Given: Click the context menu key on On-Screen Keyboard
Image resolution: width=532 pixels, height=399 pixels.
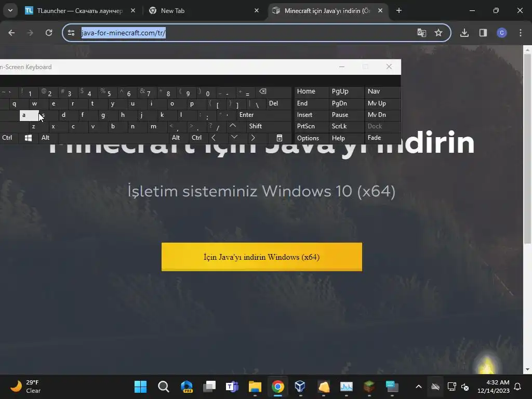Looking at the screenshot, I should tap(279, 138).
